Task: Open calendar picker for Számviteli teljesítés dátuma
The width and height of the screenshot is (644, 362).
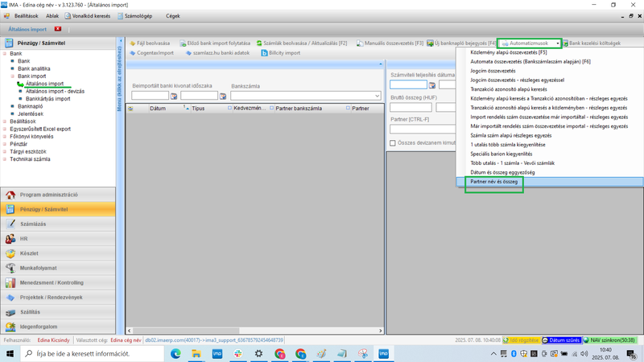Action: [x=432, y=84]
